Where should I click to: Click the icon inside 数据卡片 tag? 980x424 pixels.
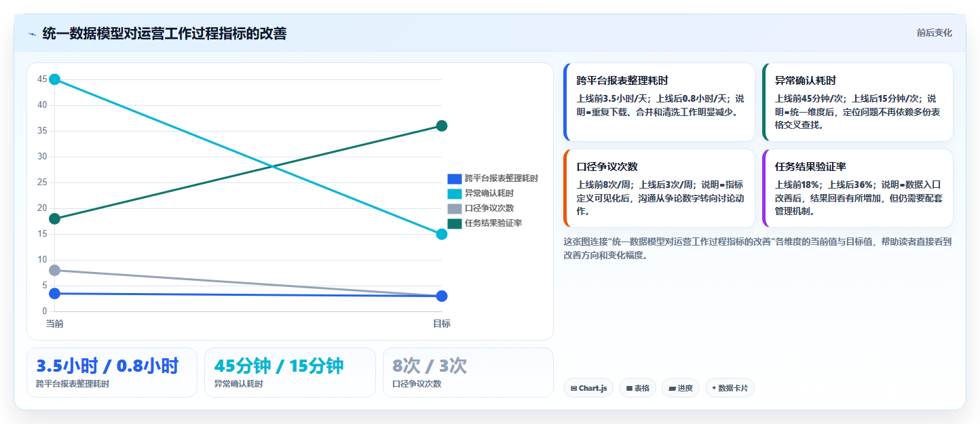coord(714,388)
